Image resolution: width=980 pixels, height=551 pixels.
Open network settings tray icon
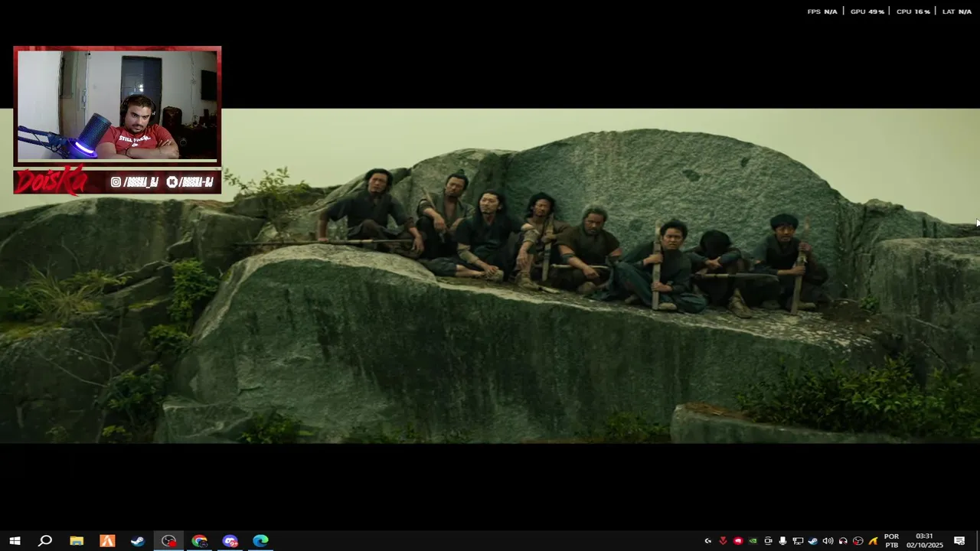coord(798,540)
